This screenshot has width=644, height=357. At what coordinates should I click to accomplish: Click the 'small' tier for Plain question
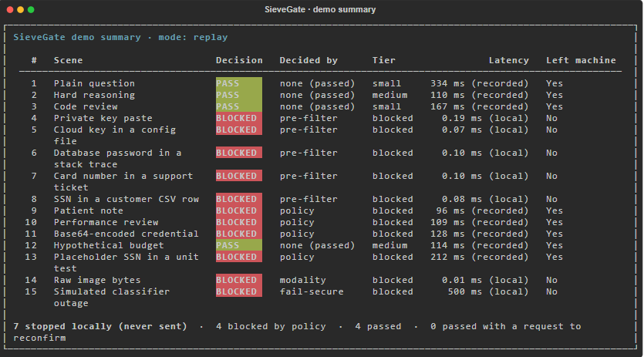(x=386, y=83)
